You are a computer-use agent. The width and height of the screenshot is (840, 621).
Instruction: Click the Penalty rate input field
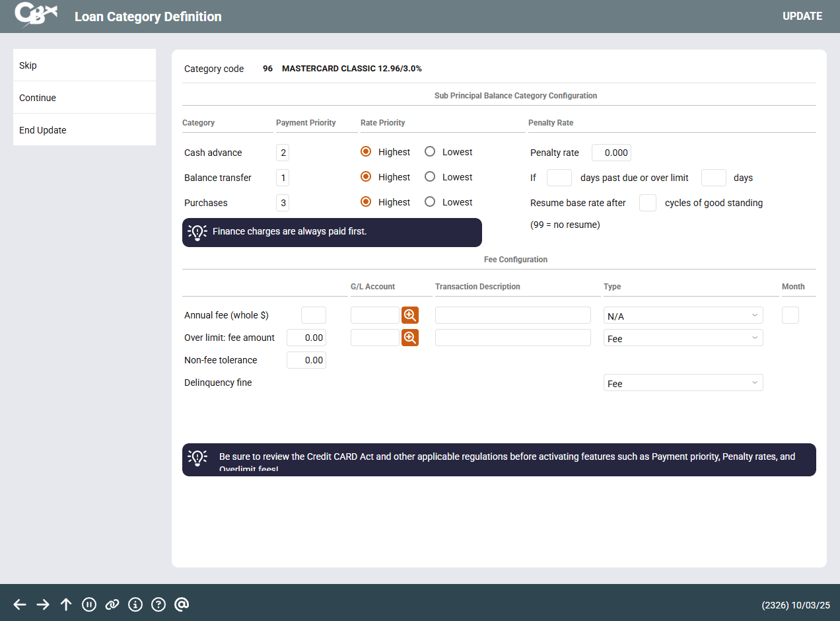(x=611, y=153)
